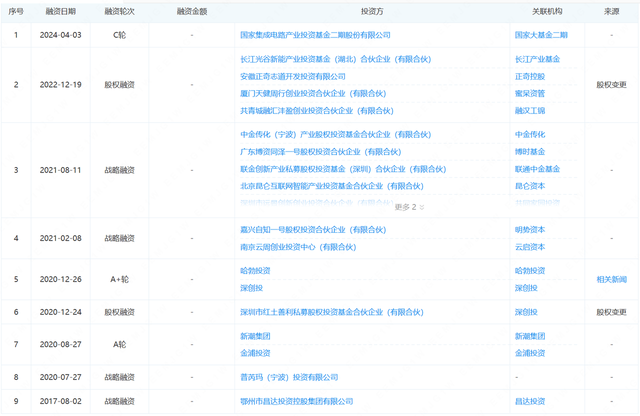Open the 南京云周创业投资中心 investor link

tap(298, 247)
